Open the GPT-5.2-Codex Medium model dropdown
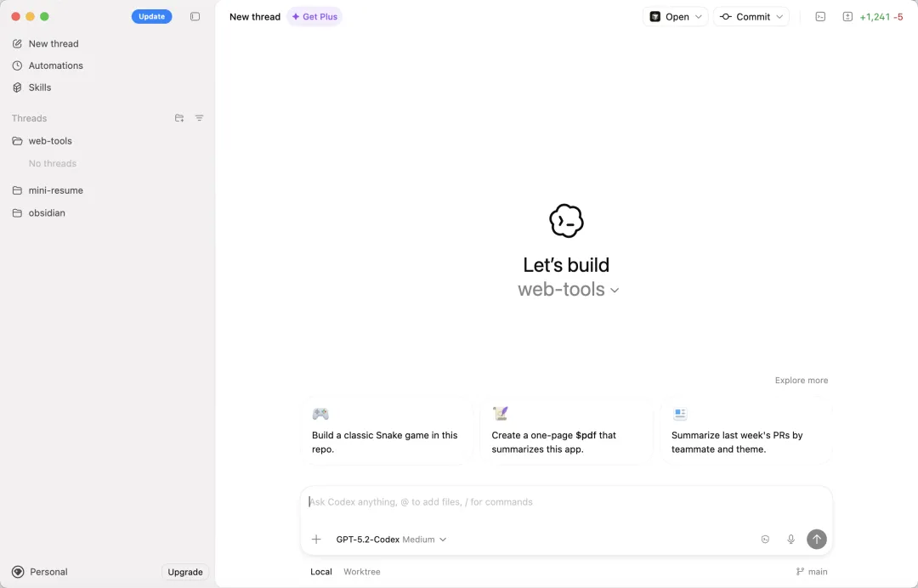Image resolution: width=918 pixels, height=588 pixels. click(x=391, y=540)
